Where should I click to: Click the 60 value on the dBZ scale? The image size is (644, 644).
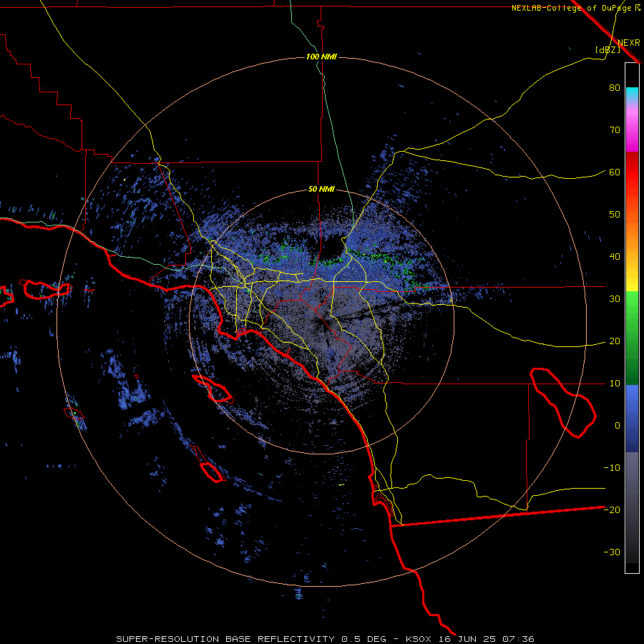(x=615, y=172)
